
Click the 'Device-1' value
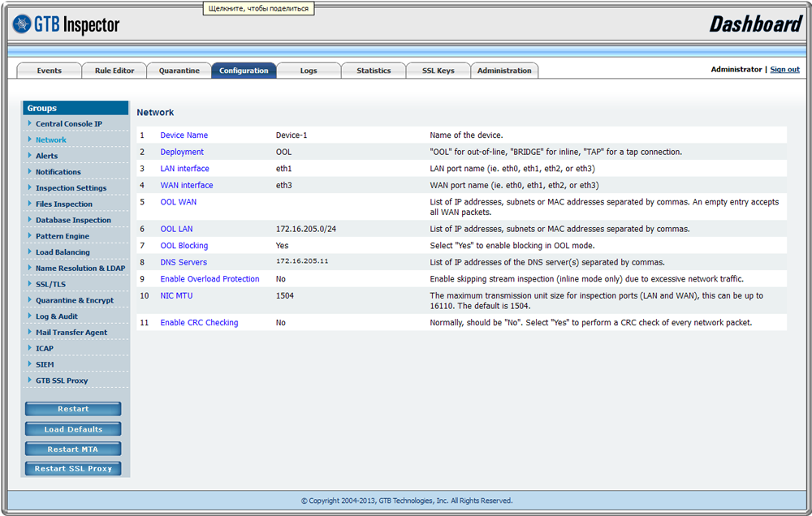(292, 135)
